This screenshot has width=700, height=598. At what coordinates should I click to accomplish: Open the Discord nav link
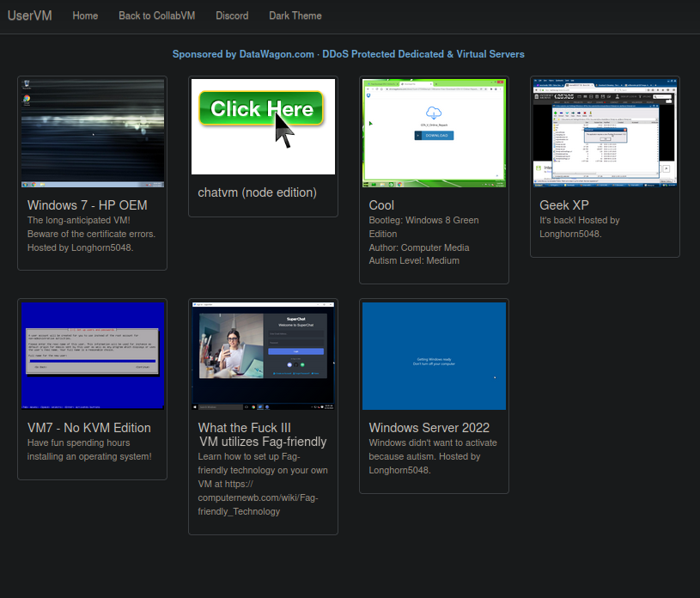(232, 15)
